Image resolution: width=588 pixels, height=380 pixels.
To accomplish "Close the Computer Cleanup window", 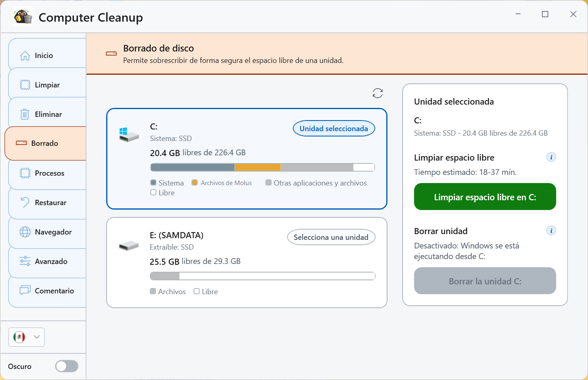I will 573,14.
